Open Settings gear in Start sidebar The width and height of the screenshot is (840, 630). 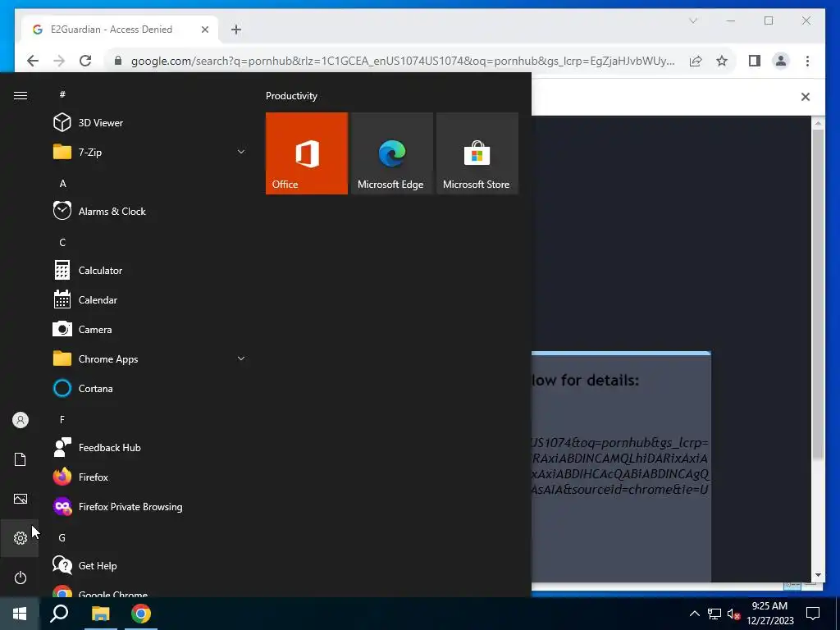[x=21, y=538]
